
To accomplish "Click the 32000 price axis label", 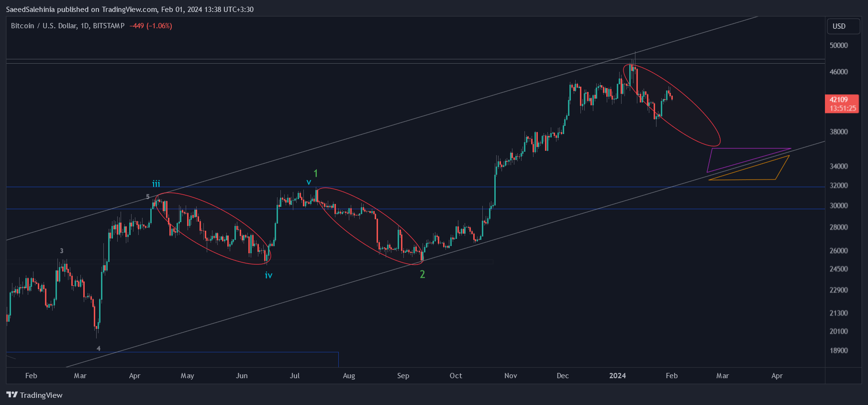I will [x=838, y=186].
